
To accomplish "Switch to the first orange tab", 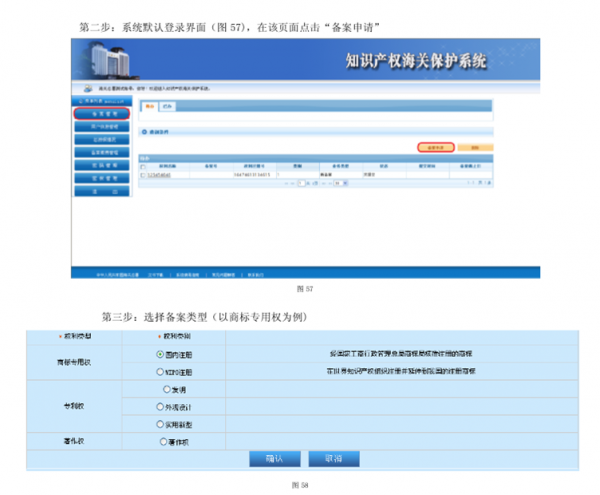I will point(149,104).
